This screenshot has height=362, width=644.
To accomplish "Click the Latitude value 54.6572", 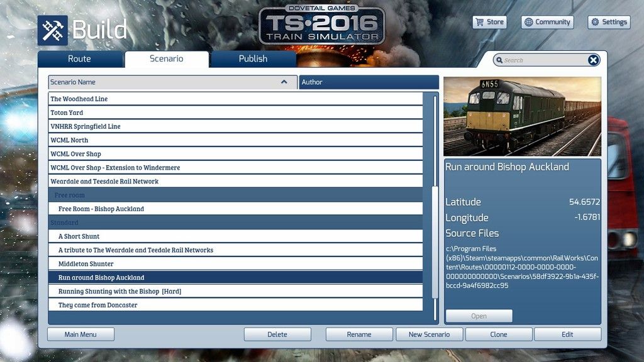I will 584,202.
